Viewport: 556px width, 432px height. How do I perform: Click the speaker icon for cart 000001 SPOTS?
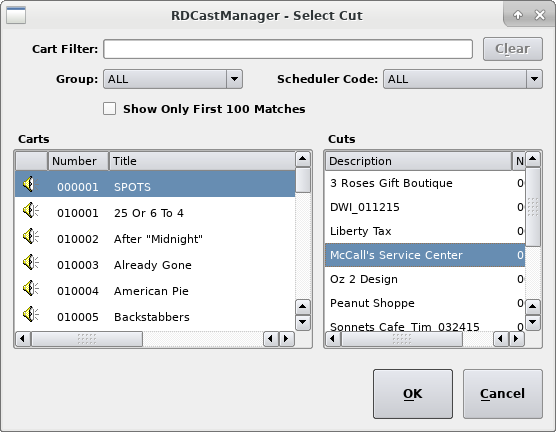tap(31, 184)
